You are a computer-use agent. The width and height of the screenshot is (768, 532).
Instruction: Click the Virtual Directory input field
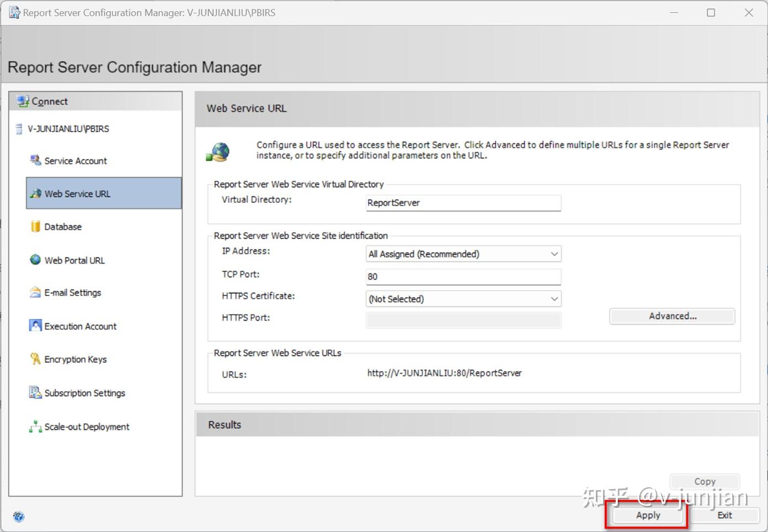(463, 203)
